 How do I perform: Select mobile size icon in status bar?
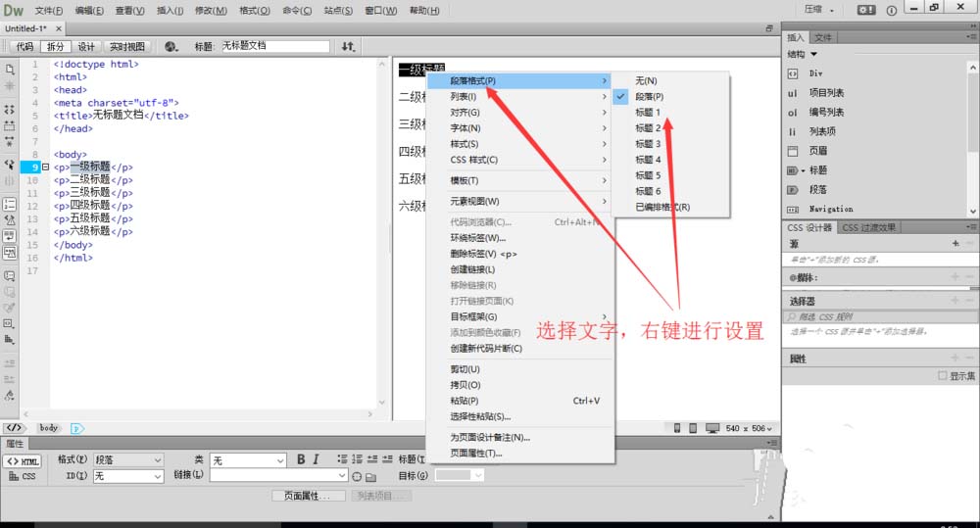677,428
